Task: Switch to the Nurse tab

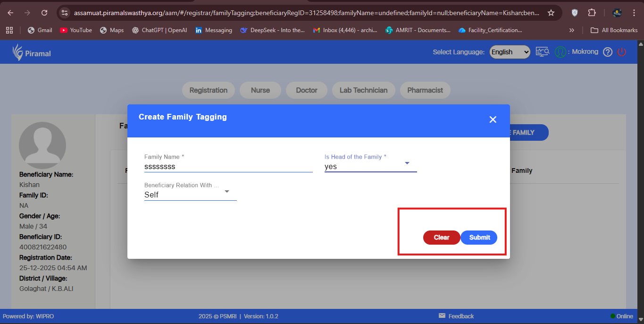Action: pyautogui.click(x=260, y=90)
